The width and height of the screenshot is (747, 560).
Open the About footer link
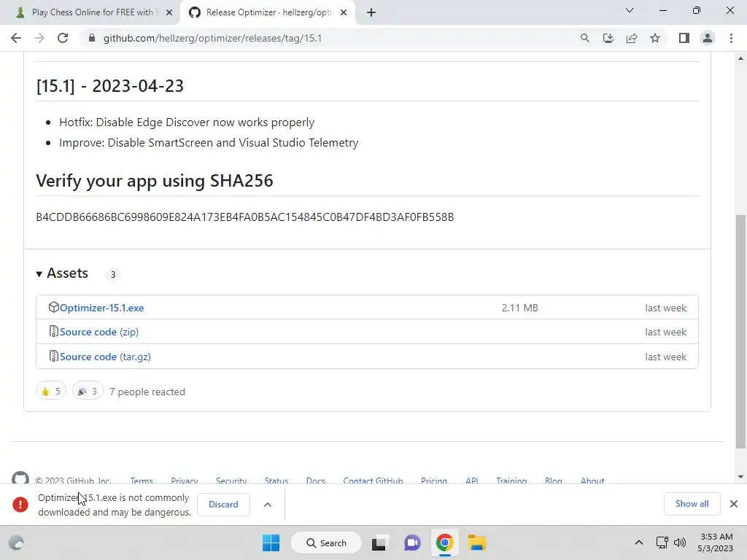click(592, 481)
